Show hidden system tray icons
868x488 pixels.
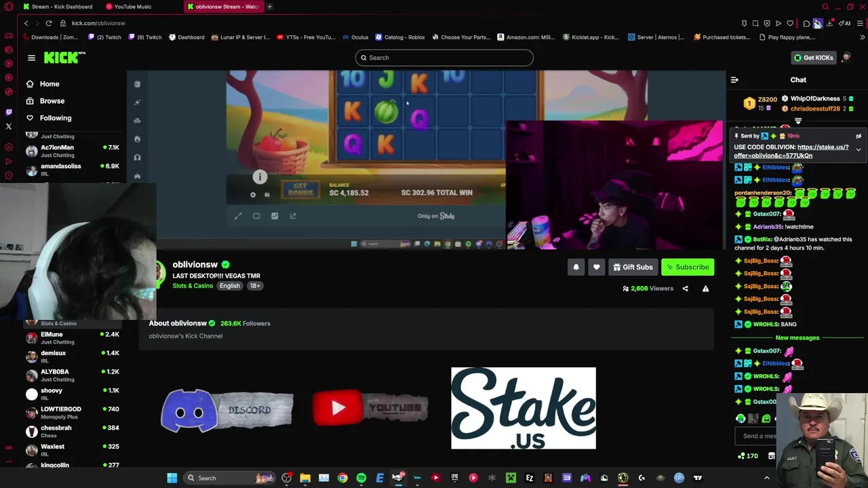click(x=767, y=478)
